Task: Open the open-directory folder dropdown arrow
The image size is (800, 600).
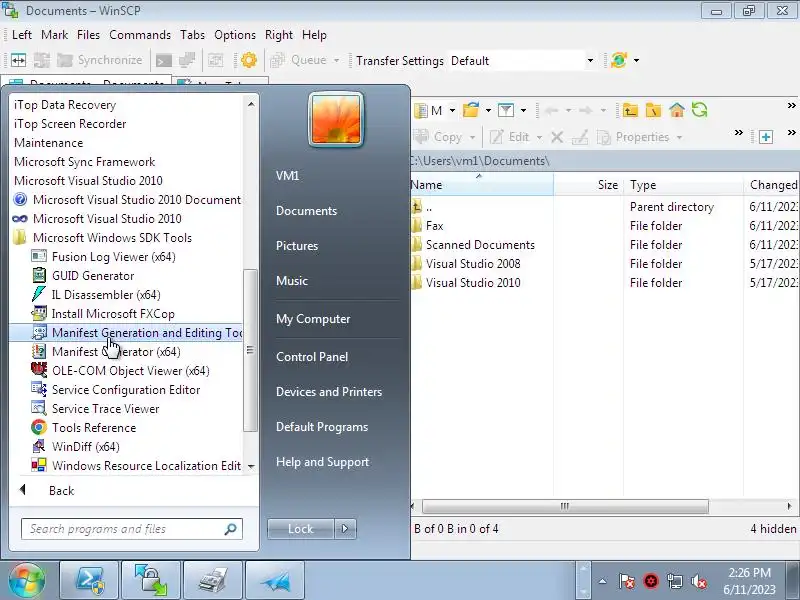Action: (488, 110)
